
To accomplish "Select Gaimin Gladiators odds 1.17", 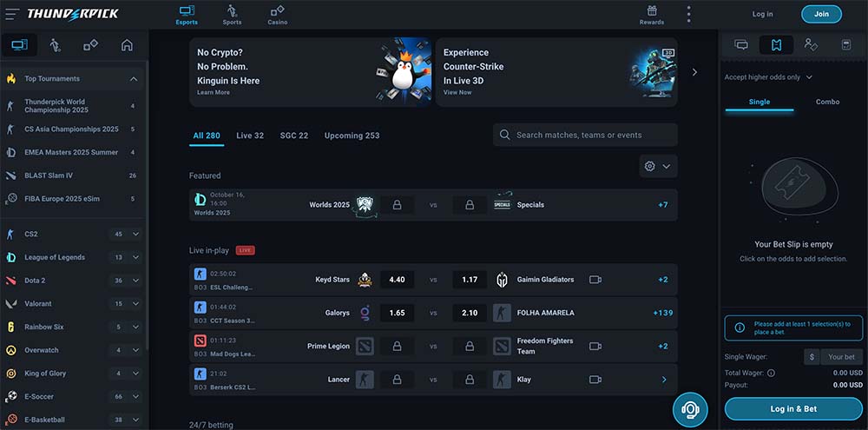I will click(x=470, y=280).
